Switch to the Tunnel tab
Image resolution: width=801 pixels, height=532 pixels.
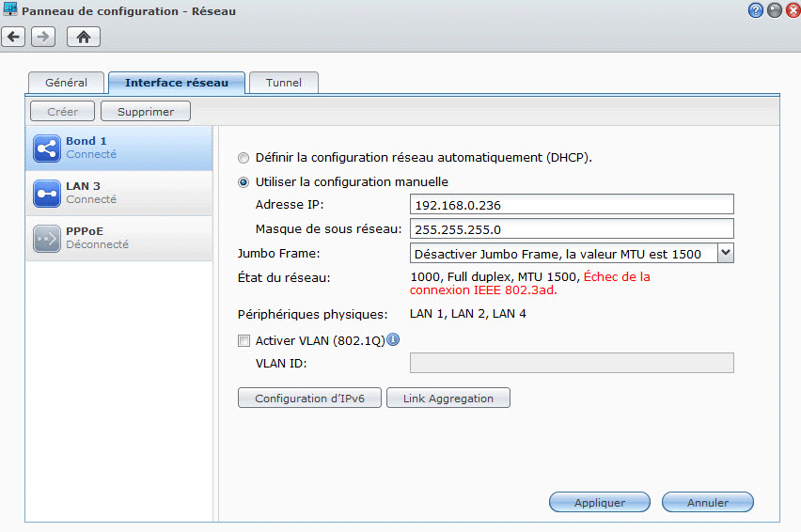click(284, 83)
